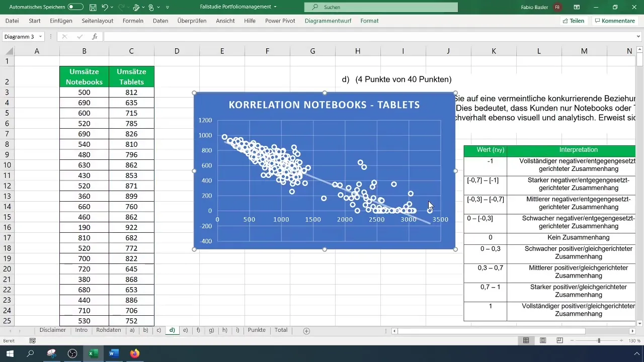The width and height of the screenshot is (644, 362).
Task: Click the Kommentare button
Action: click(x=614, y=21)
